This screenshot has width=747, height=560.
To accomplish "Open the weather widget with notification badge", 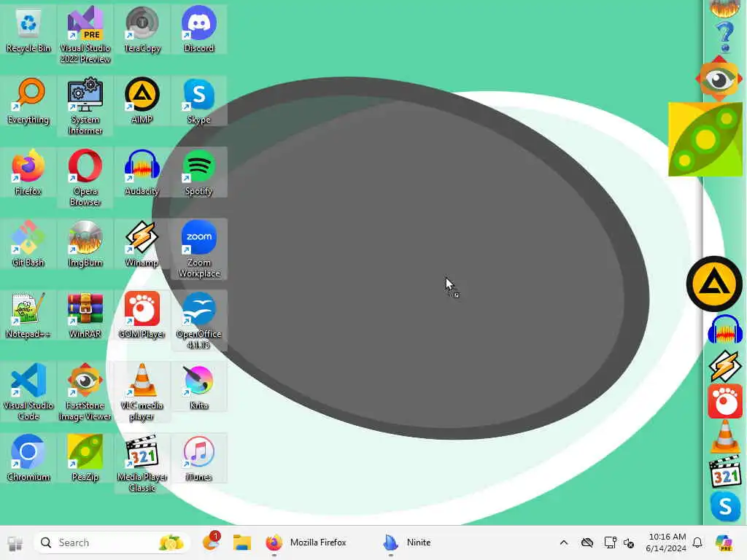I will [x=211, y=542].
